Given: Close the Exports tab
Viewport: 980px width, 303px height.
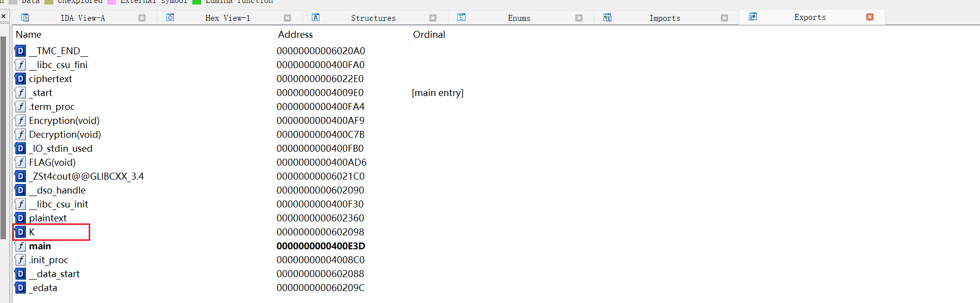Looking at the screenshot, I should pyautogui.click(x=870, y=17).
